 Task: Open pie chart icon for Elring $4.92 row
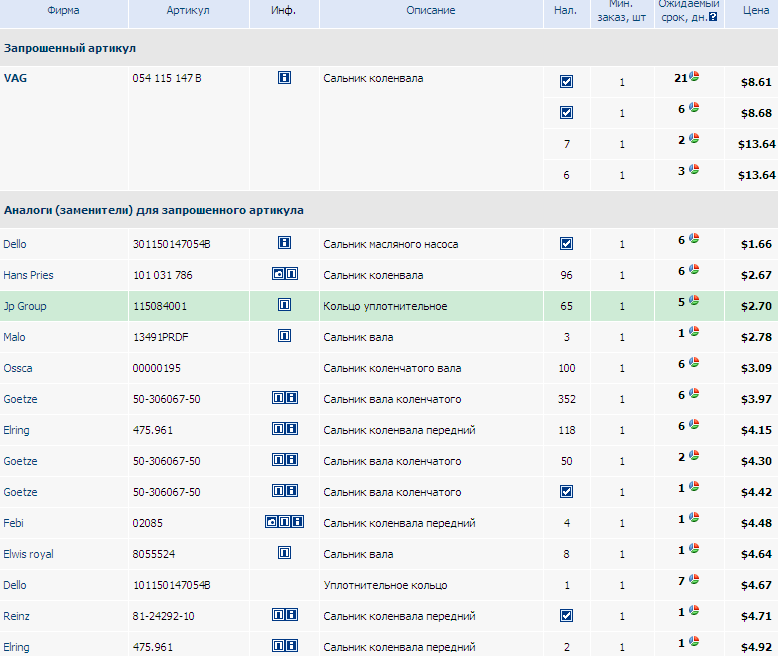694,642
